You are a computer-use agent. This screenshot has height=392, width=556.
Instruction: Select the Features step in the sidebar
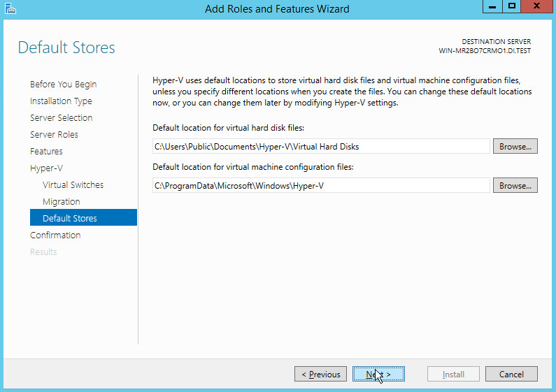(x=46, y=152)
